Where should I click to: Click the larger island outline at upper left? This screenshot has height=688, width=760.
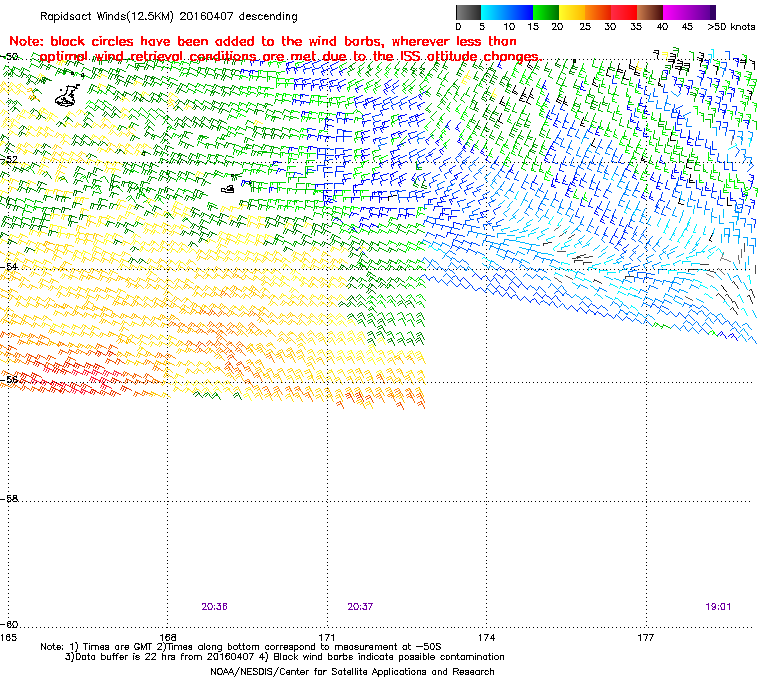(67, 95)
